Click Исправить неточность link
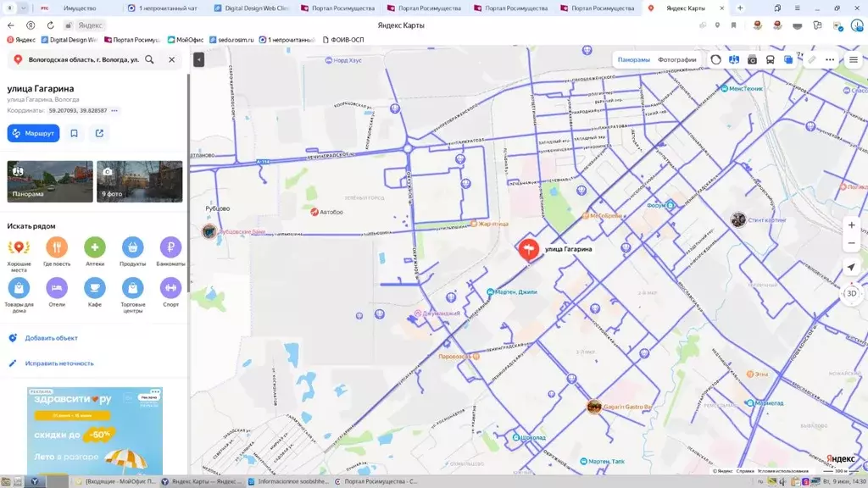868x488 pixels. 59,363
